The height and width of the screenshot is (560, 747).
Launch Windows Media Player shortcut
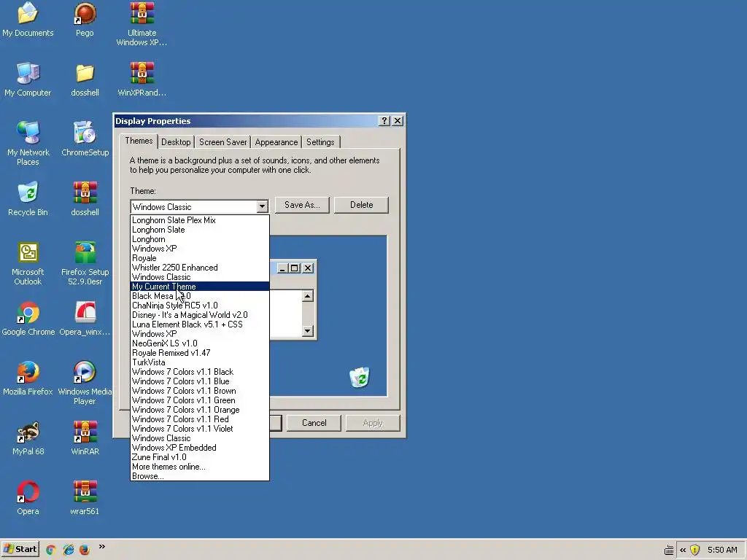85,383
